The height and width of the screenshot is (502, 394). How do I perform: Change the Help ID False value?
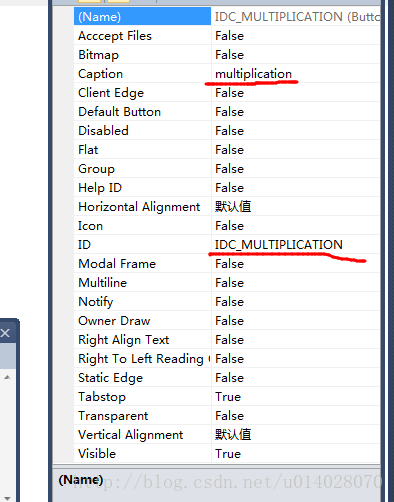[296, 188]
